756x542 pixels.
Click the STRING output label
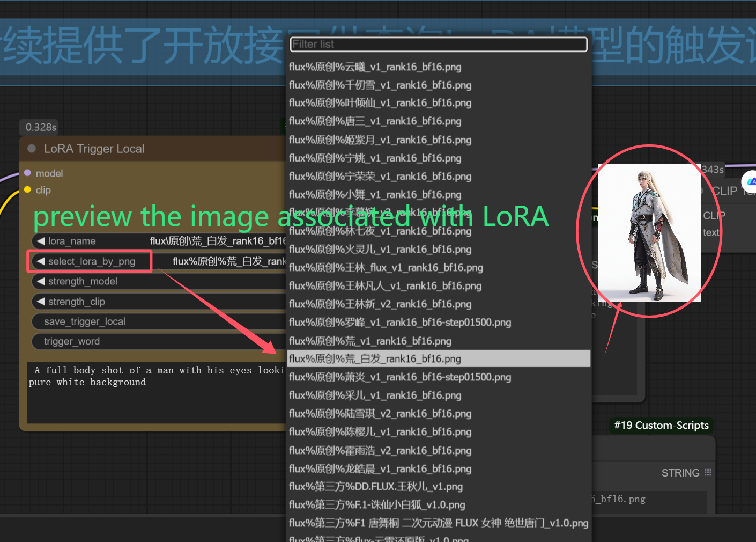pos(680,473)
